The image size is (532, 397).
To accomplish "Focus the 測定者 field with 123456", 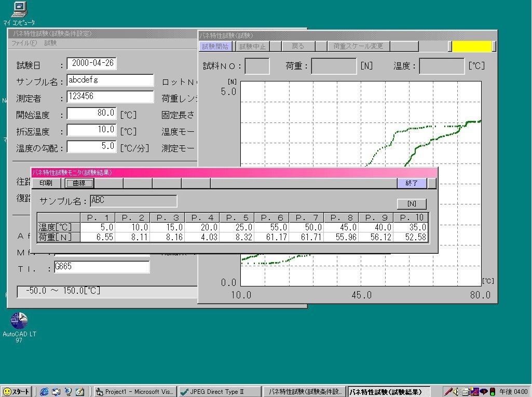I will (110, 97).
